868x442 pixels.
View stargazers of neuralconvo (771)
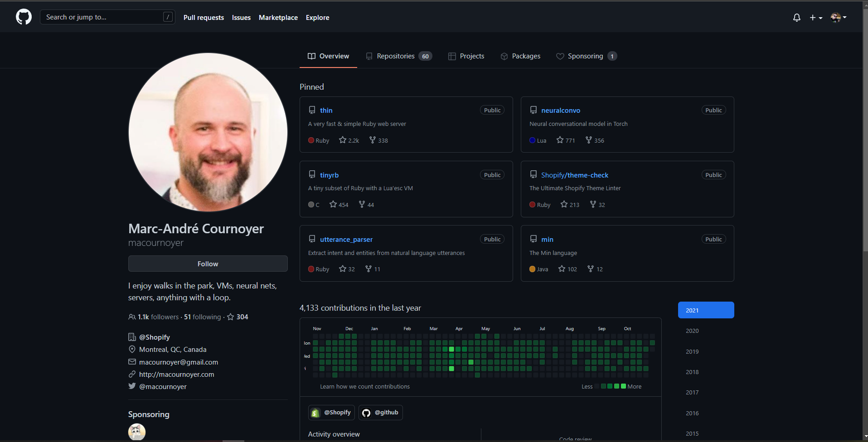coord(566,140)
